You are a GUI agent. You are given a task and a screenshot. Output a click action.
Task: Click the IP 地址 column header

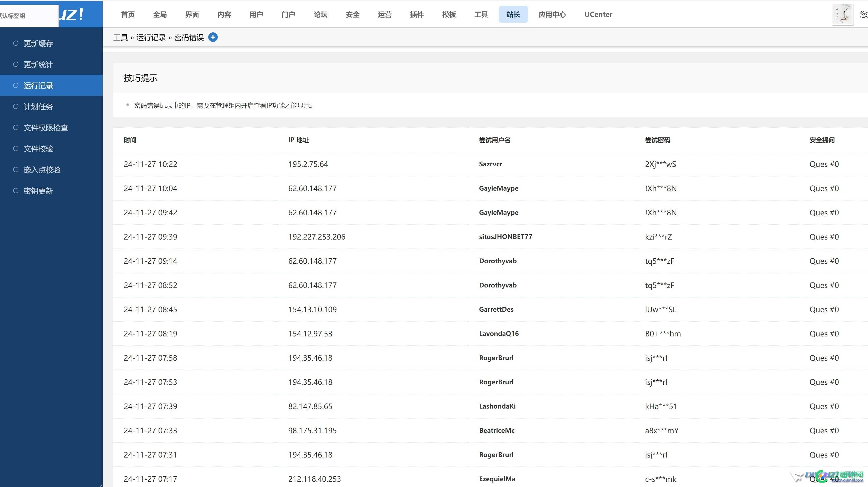tap(299, 140)
